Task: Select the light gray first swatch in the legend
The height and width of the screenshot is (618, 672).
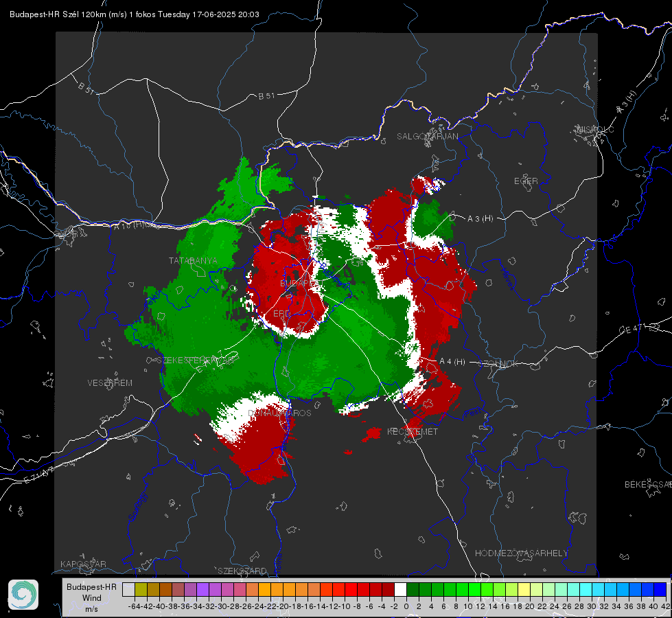Action: pyautogui.click(x=128, y=589)
